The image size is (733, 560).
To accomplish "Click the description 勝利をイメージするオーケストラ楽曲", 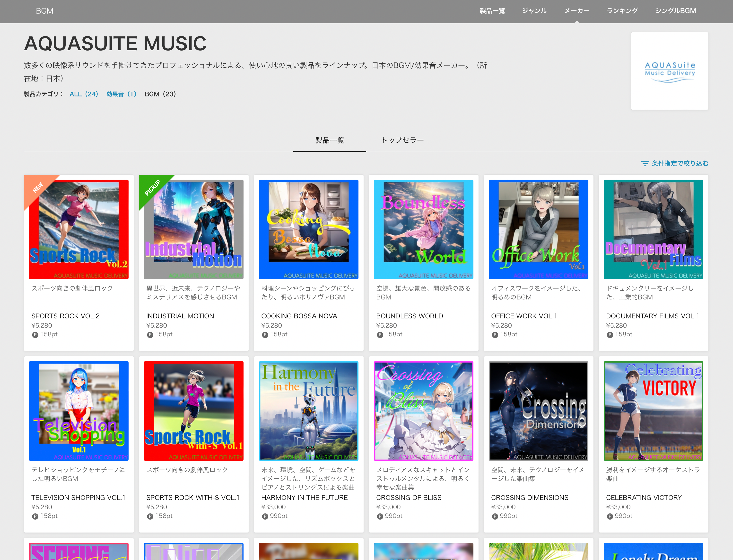I will click(x=653, y=474).
